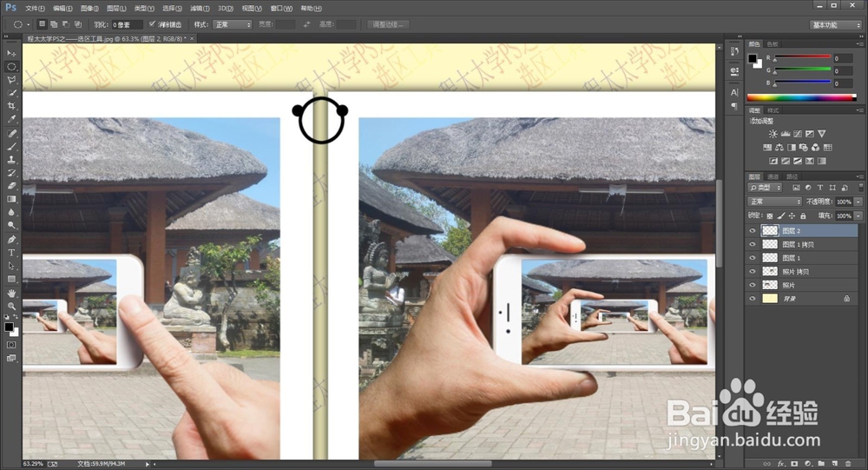Select the Crop tool
Viewport: 868px width, 470px height.
tap(11, 106)
